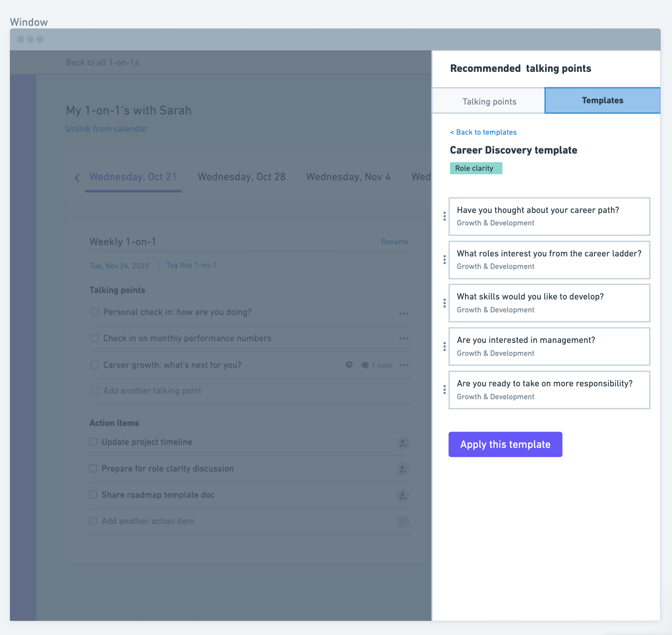672x635 pixels.
Task: Click the drag handle next to management question
Action: click(x=444, y=346)
